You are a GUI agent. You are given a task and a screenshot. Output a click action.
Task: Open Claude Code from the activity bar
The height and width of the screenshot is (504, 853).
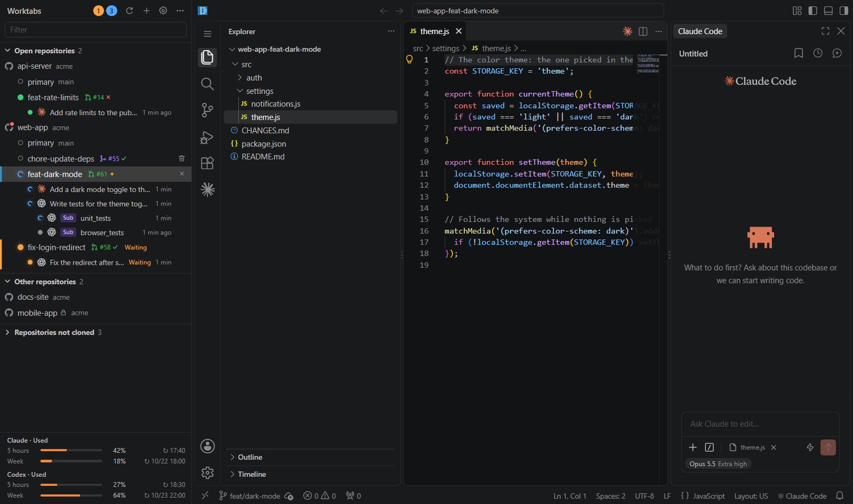point(207,190)
